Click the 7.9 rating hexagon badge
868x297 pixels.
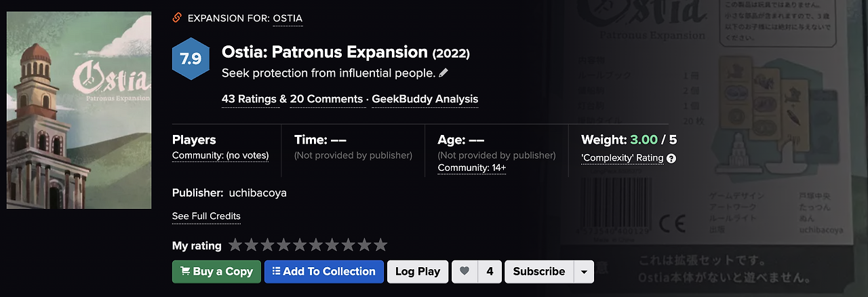pyautogui.click(x=191, y=59)
